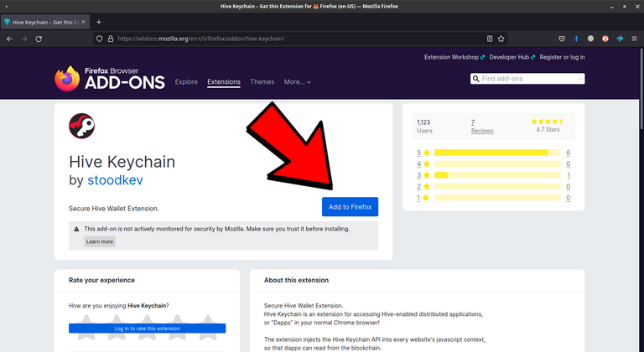This screenshot has height=352, width=644.
Task: Click the forward navigation arrow
Action: pos(24,39)
